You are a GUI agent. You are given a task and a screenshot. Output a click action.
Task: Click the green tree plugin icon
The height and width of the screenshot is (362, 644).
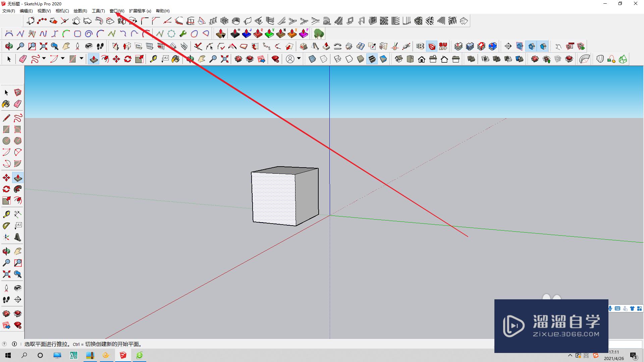[x=319, y=34]
